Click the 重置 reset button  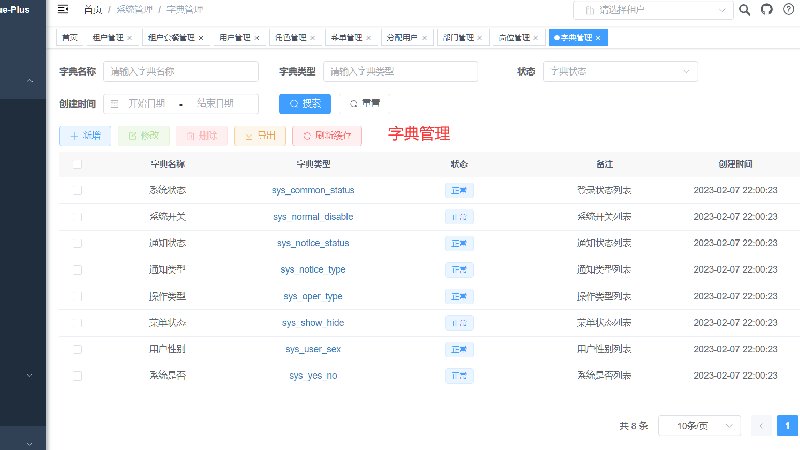[x=365, y=104]
